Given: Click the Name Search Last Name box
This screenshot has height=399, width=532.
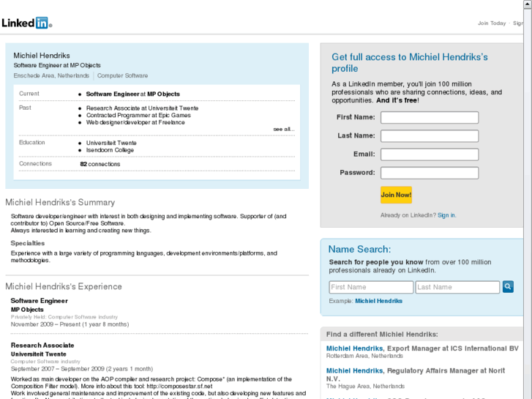Looking at the screenshot, I should (x=457, y=287).
